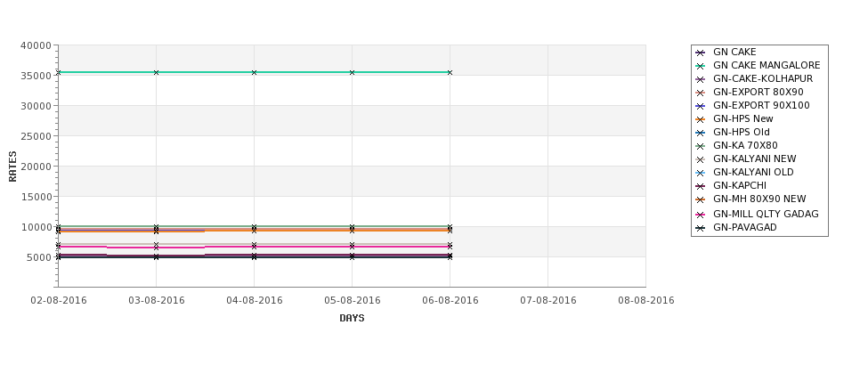Select the GN-CAKE-KOLHAPUR legend marker
This screenshot has width=868, height=382.
coord(701,79)
